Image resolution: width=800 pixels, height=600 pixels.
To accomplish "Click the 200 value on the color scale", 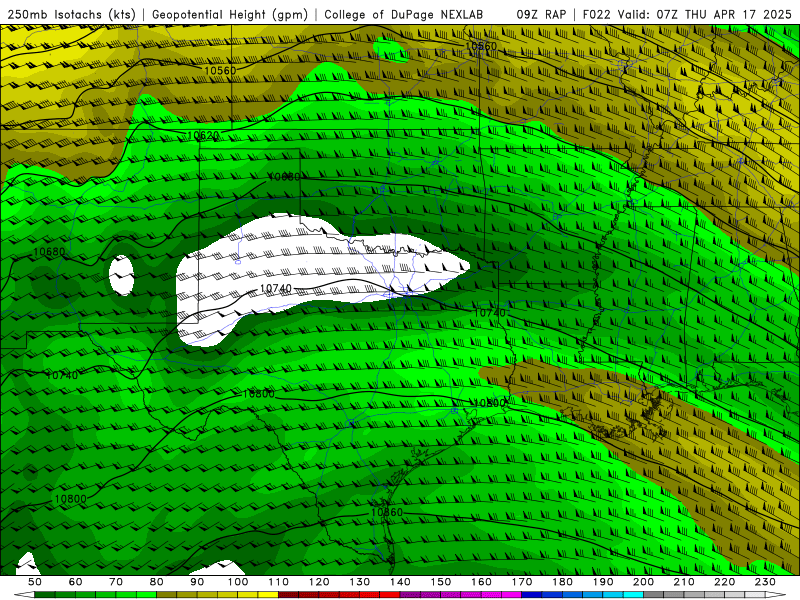I will click(644, 582).
